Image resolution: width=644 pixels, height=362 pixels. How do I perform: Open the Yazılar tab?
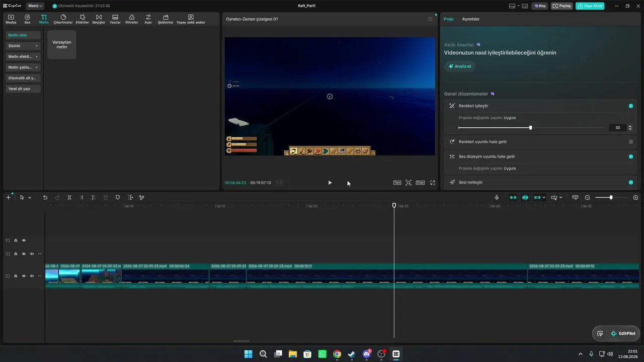[x=115, y=19]
